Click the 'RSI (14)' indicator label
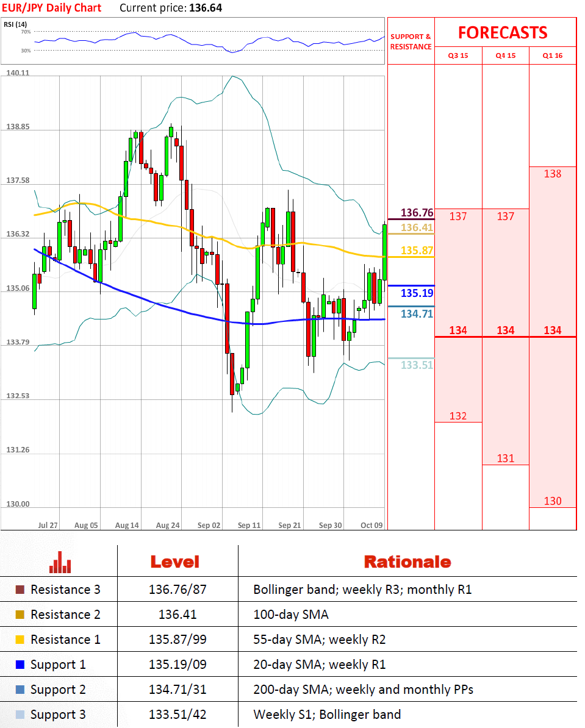Screen dimensions: 585x728 point(15,24)
